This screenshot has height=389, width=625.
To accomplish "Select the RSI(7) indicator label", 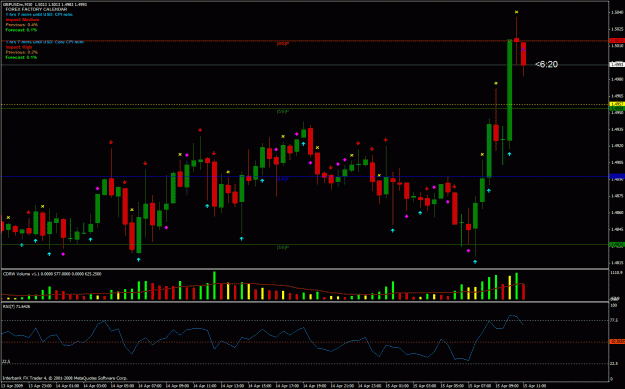I will [x=16, y=306].
